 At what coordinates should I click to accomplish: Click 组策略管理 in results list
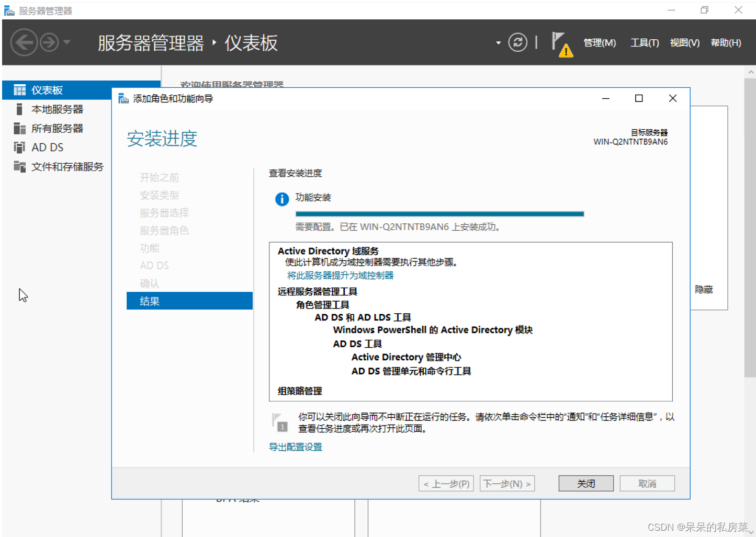[x=300, y=391]
